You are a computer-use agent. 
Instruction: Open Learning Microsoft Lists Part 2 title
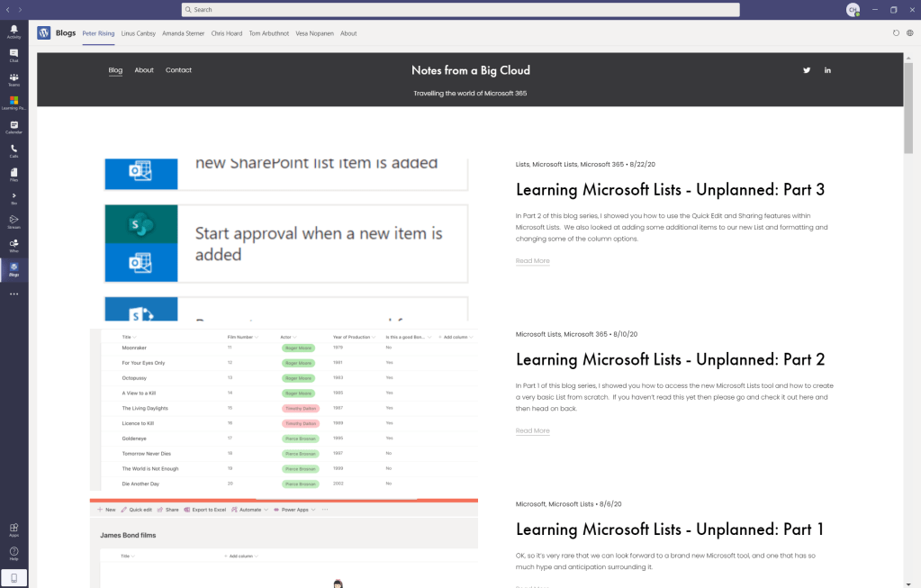pos(670,359)
